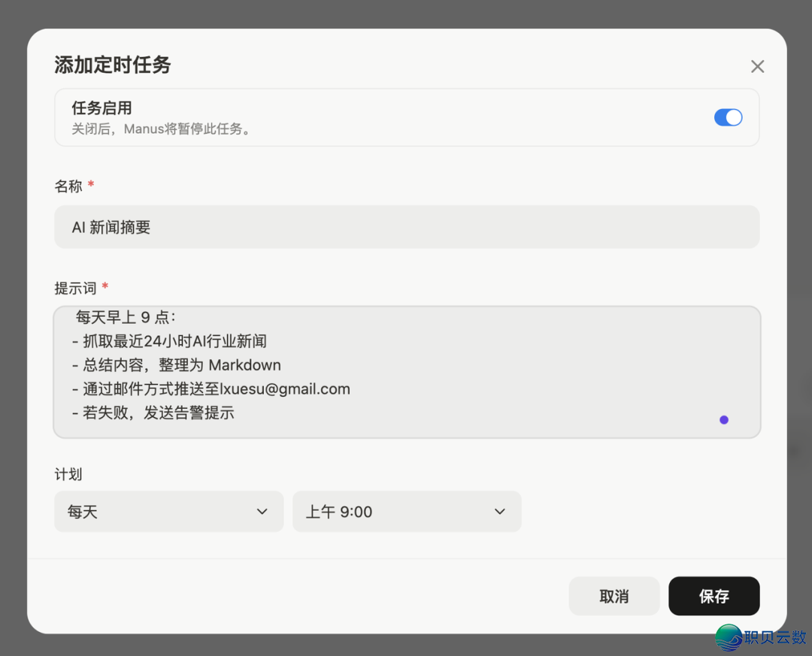812x656 pixels.
Task: Click the 任务启用 label text
Action: (x=101, y=108)
